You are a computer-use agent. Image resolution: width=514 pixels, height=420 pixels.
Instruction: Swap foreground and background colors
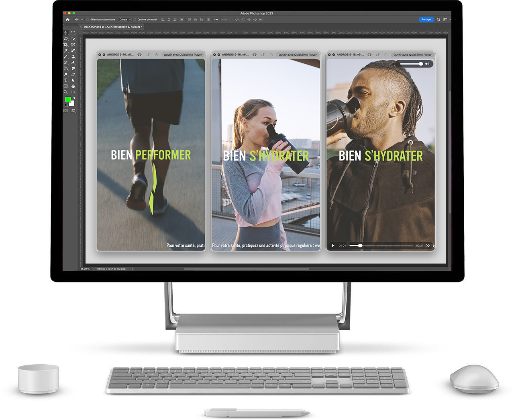[73, 97]
